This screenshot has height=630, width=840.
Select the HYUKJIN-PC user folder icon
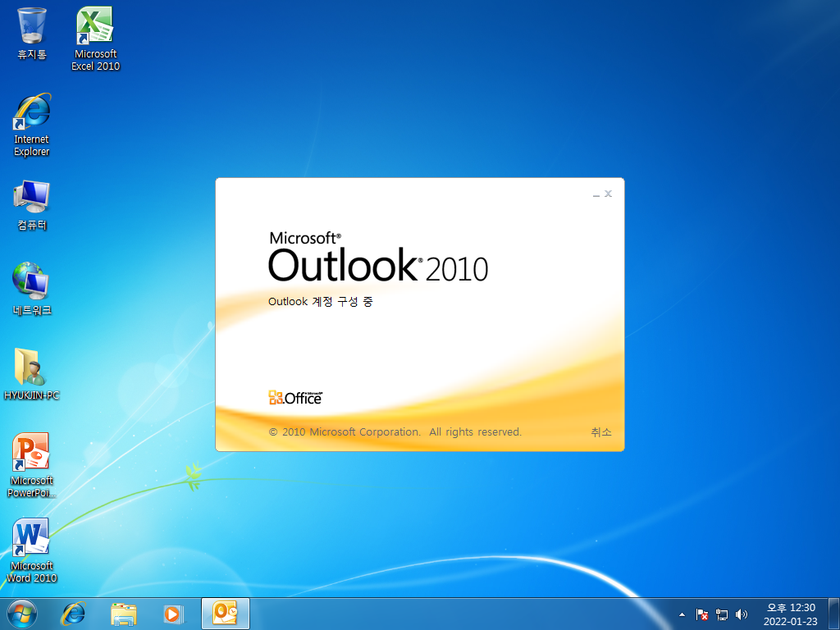pos(32,374)
